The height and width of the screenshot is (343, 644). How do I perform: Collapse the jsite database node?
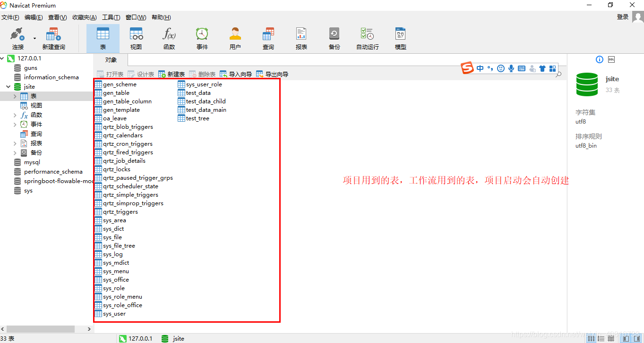[x=8, y=86]
